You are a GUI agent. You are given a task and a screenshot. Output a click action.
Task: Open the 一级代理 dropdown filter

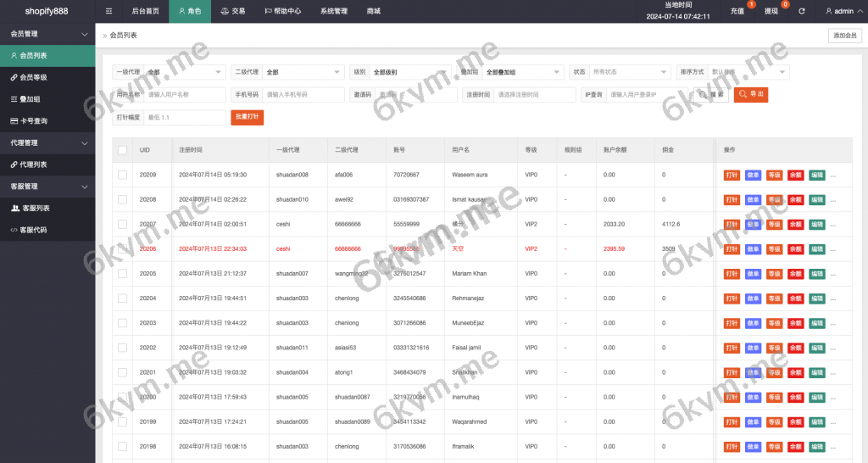tap(184, 72)
